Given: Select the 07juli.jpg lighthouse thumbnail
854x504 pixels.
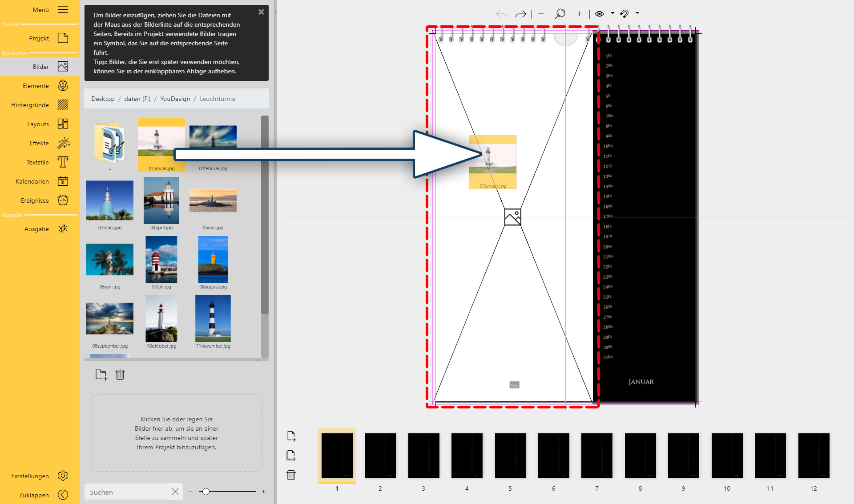Looking at the screenshot, I should tap(161, 260).
